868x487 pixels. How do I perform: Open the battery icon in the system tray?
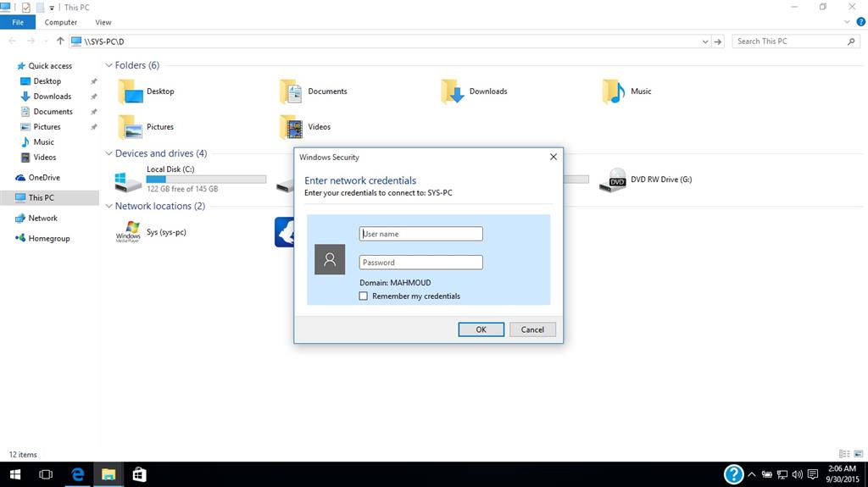[766, 474]
